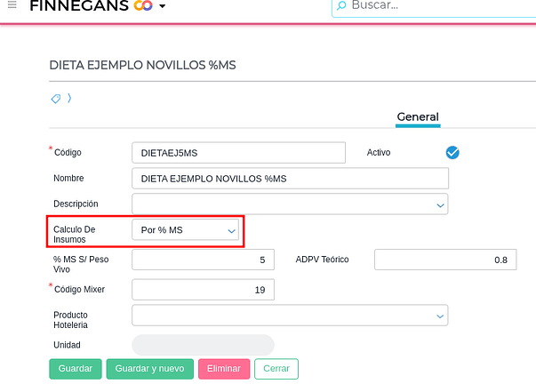Click the Nombre text field
This screenshot has height=392, width=536.
point(290,179)
